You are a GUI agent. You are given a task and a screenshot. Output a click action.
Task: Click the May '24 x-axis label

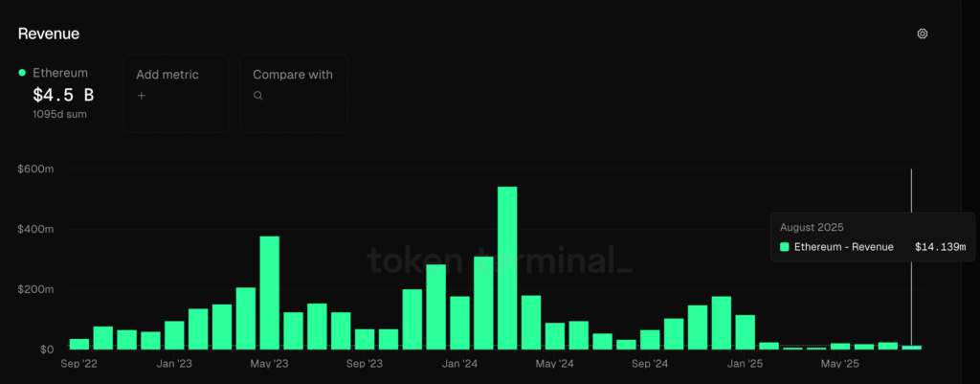pos(555,363)
